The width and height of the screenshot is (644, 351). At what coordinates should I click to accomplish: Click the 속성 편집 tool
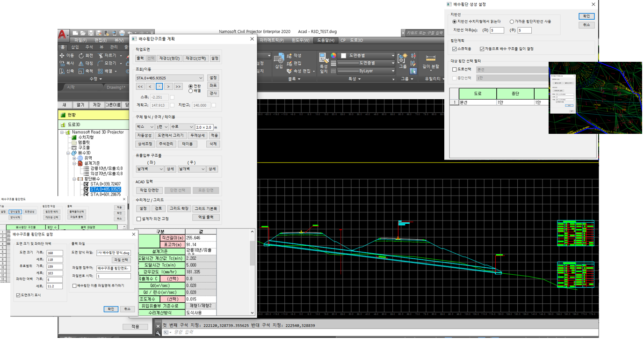[x=299, y=71]
